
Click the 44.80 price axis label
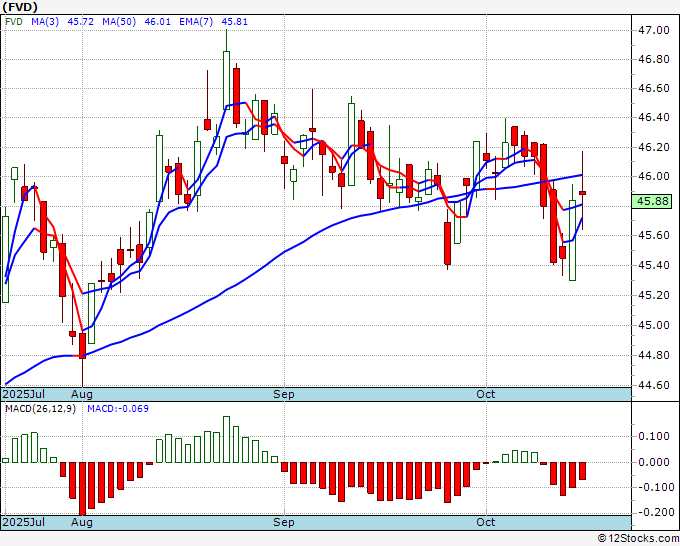654,356
